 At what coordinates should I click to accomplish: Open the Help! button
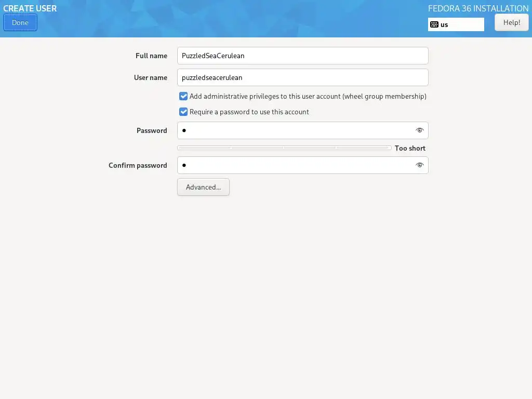pos(511,22)
